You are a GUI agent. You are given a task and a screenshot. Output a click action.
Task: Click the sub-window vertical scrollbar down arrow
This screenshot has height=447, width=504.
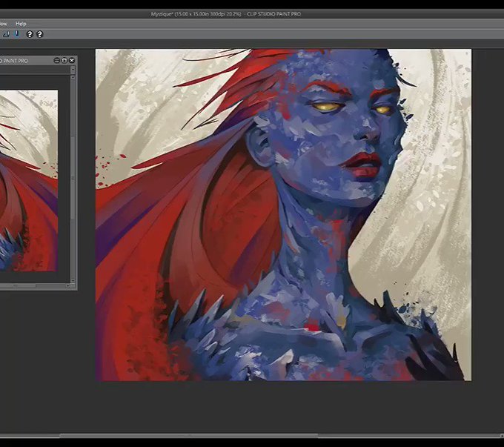pyautogui.click(x=73, y=280)
